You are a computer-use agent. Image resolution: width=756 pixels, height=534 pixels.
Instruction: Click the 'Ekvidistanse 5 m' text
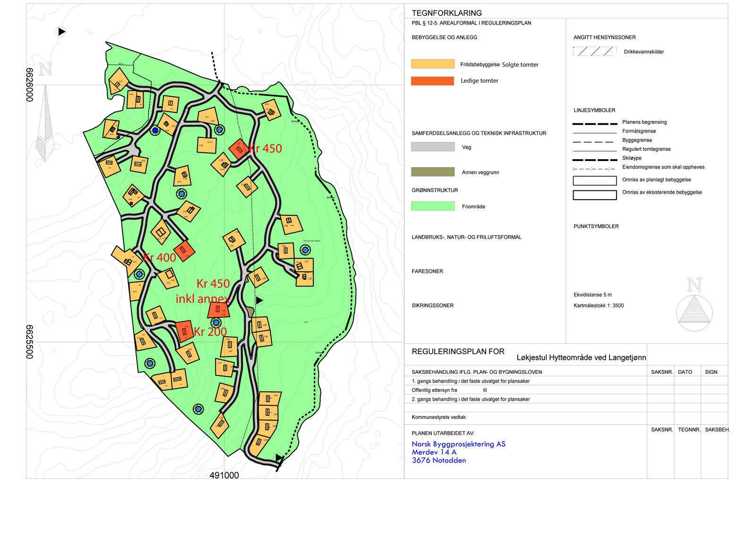click(593, 295)
